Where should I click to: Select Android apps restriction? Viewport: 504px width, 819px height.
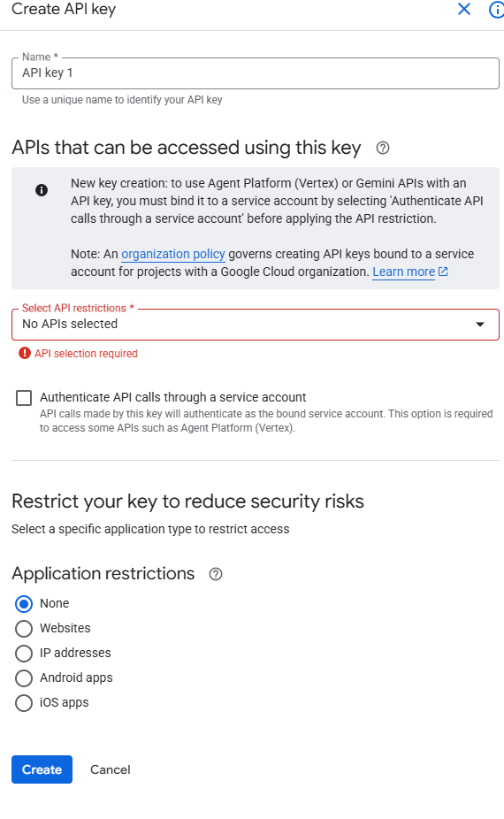[24, 678]
